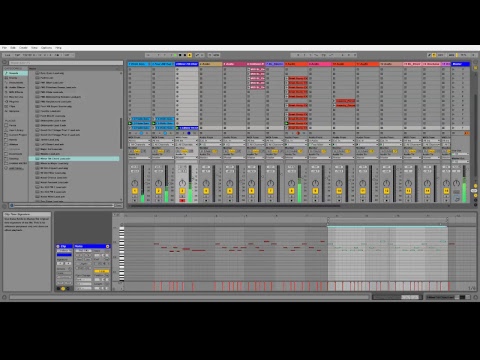
Task: Toggle the computer MIDI keyboard button
Action: coord(434,55)
